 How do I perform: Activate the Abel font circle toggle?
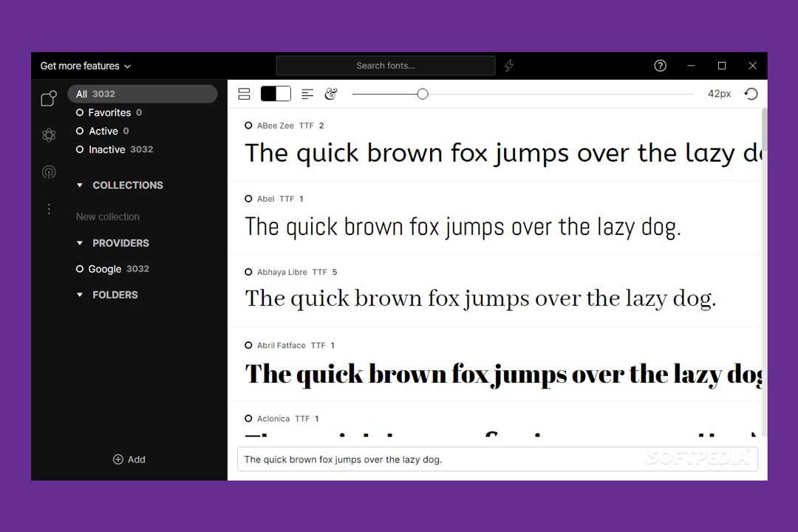coord(249,199)
